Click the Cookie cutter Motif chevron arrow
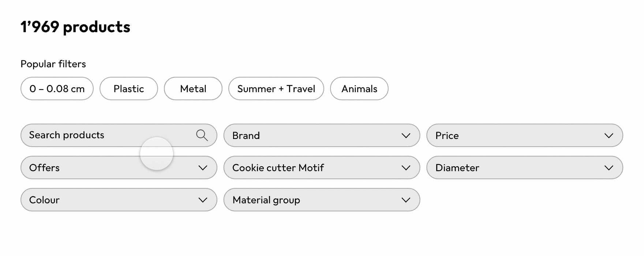 click(x=406, y=168)
